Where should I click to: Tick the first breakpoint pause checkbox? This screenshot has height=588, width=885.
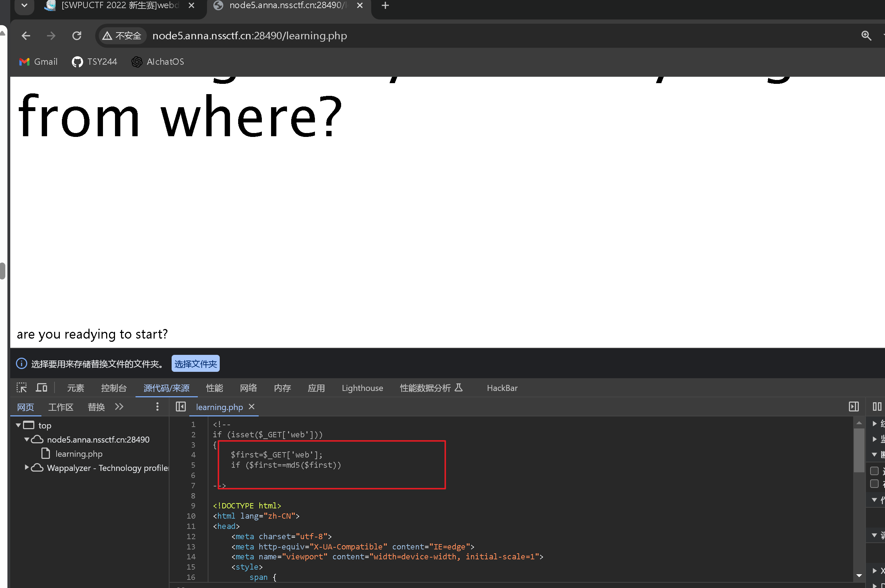point(874,471)
